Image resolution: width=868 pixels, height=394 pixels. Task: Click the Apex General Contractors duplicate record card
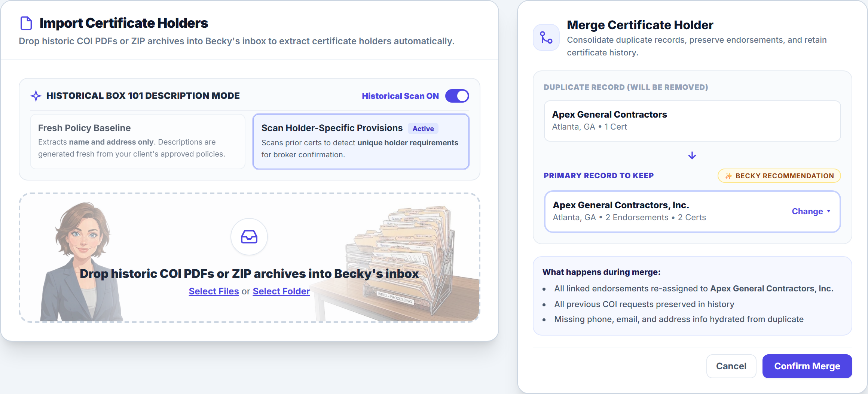click(x=692, y=121)
